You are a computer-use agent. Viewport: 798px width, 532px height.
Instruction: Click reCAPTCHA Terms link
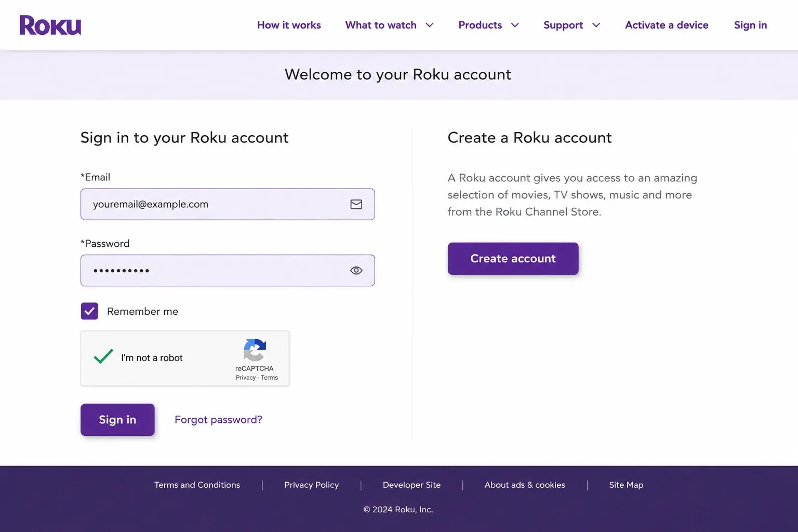pyautogui.click(x=269, y=378)
